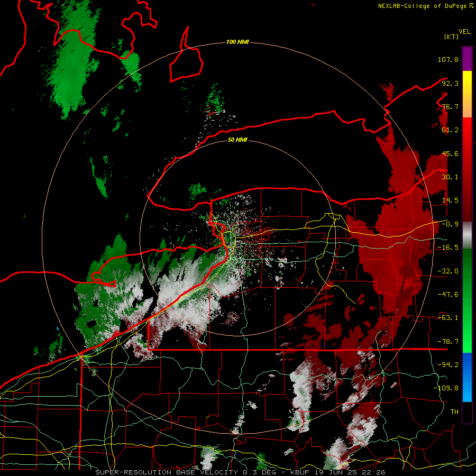This screenshot has height=476, width=476.
Task: Select the -0.9 scale value
Action: [x=450, y=224]
